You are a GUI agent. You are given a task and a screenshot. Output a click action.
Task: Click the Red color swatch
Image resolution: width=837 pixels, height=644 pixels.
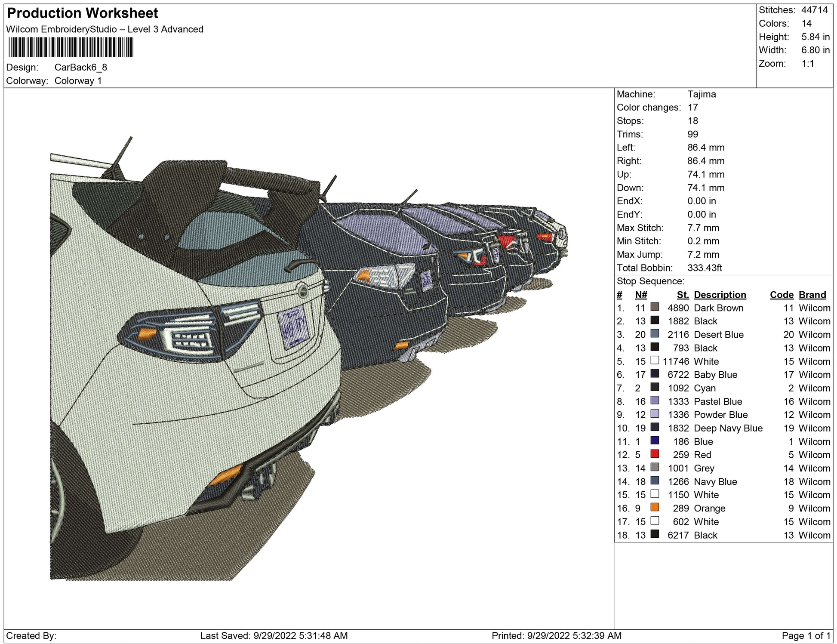coord(655,454)
